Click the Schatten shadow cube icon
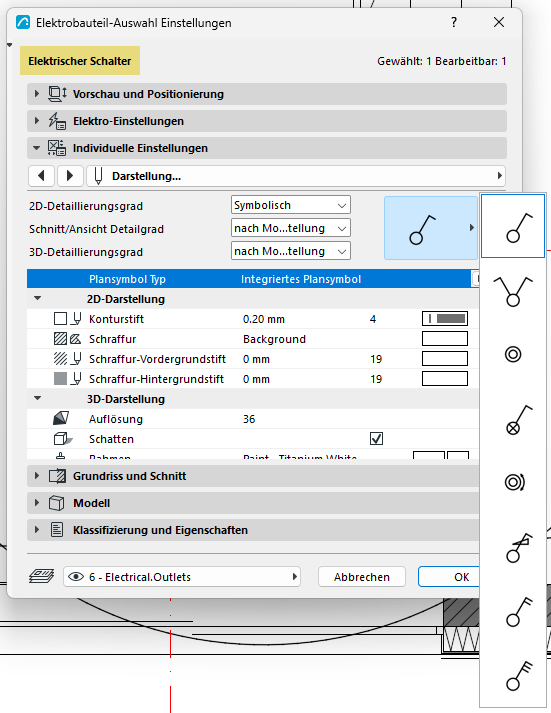 (x=63, y=439)
